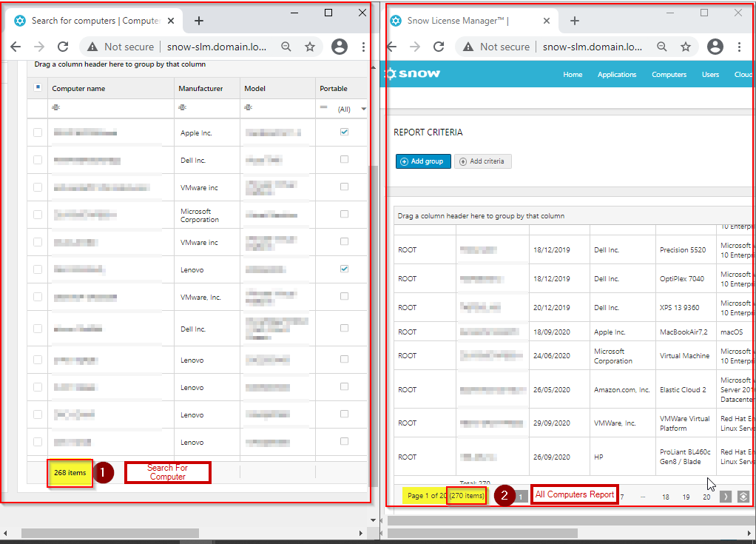
Task: Go to next page of report
Action: click(726, 497)
